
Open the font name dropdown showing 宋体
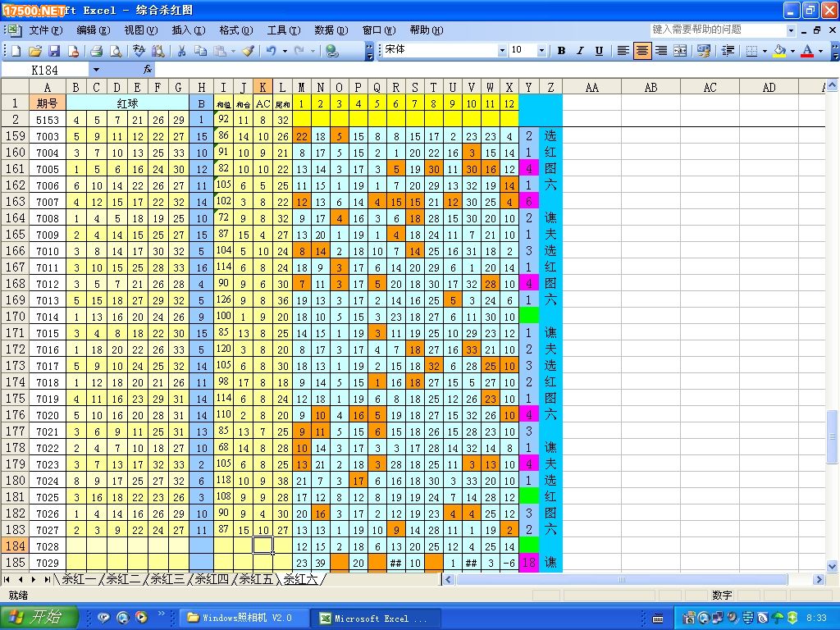[x=502, y=51]
